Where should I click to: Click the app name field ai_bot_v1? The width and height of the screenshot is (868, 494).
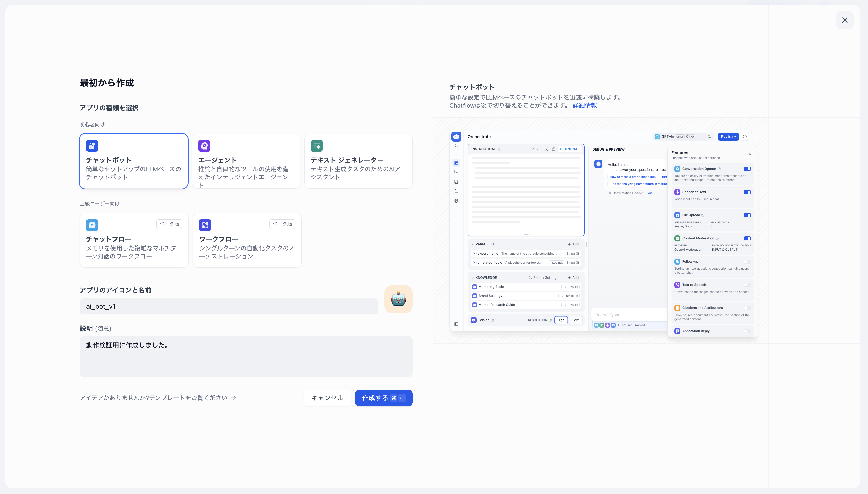(x=228, y=306)
